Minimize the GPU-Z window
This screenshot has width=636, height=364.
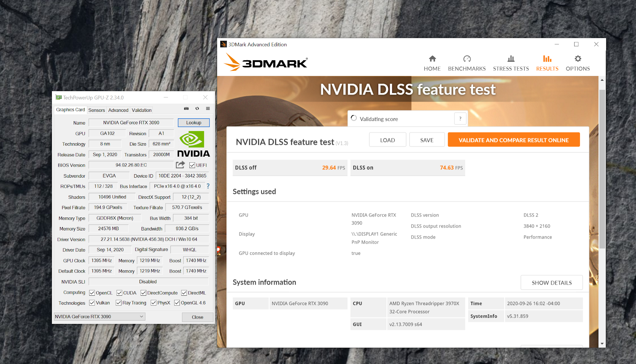tap(166, 98)
